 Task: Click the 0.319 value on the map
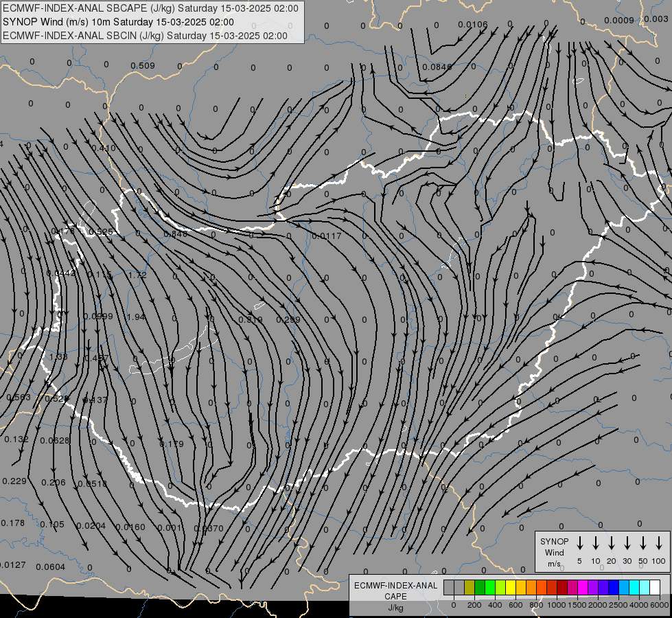point(251,319)
